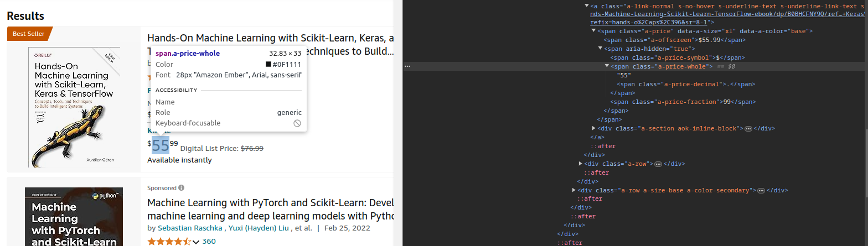
Task: Collapse the aria-hidden="true" span node
Action: 600,49
